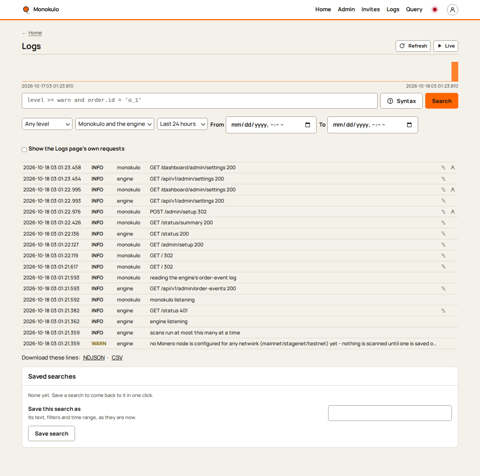Click link icon on order-events 200 row
The height and width of the screenshot is (476, 480).
point(443,289)
